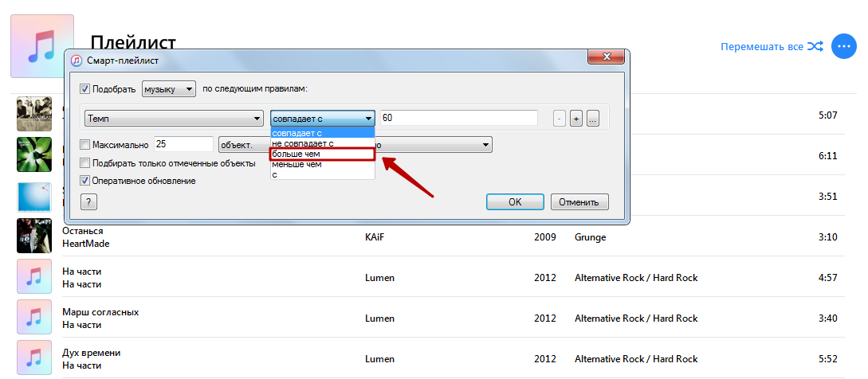Screen dimensions: 868x379
Task: Open the blue three-dots more options button
Action: pos(843,47)
